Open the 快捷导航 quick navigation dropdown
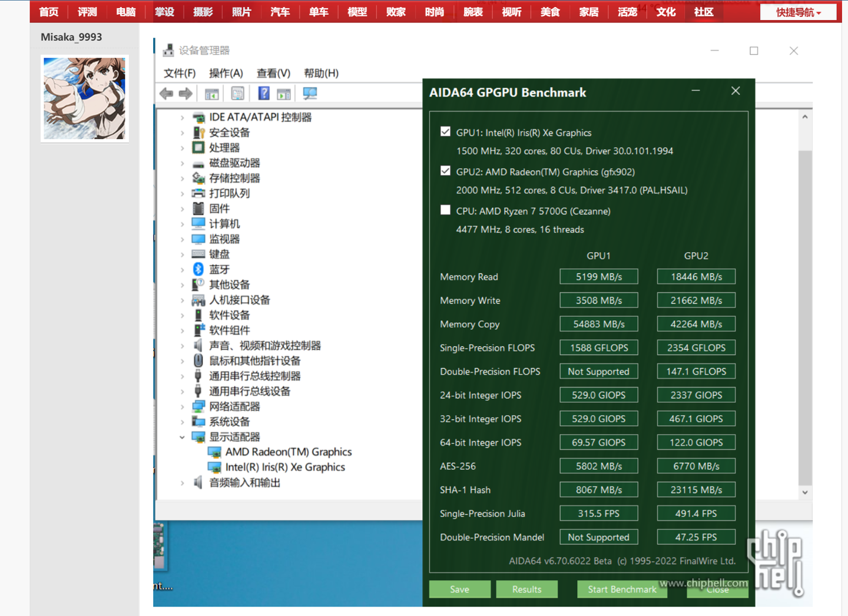848x616 pixels. coord(797,12)
